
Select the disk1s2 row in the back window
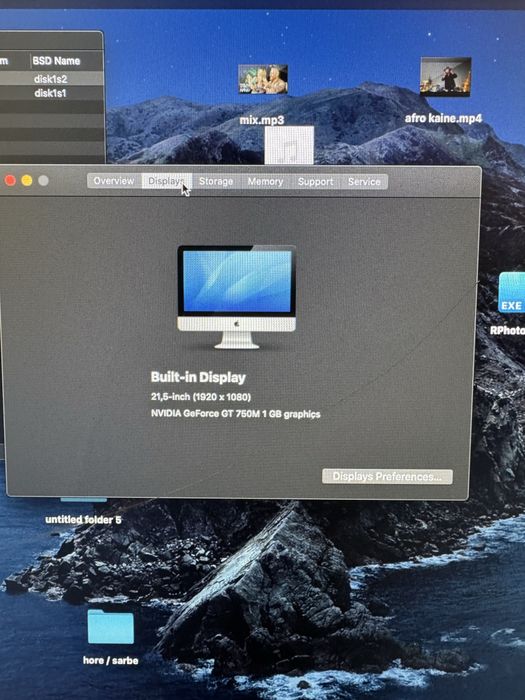pos(51,79)
